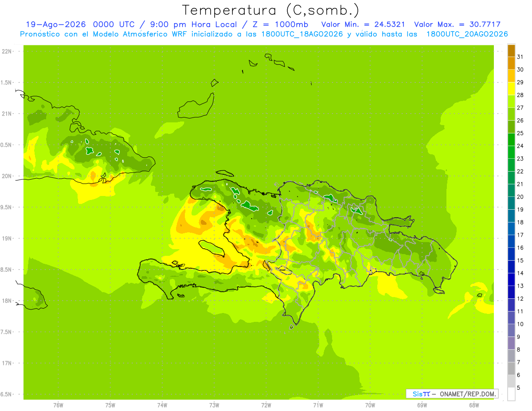
Task: Click legend value '25'
Action: 520,133
